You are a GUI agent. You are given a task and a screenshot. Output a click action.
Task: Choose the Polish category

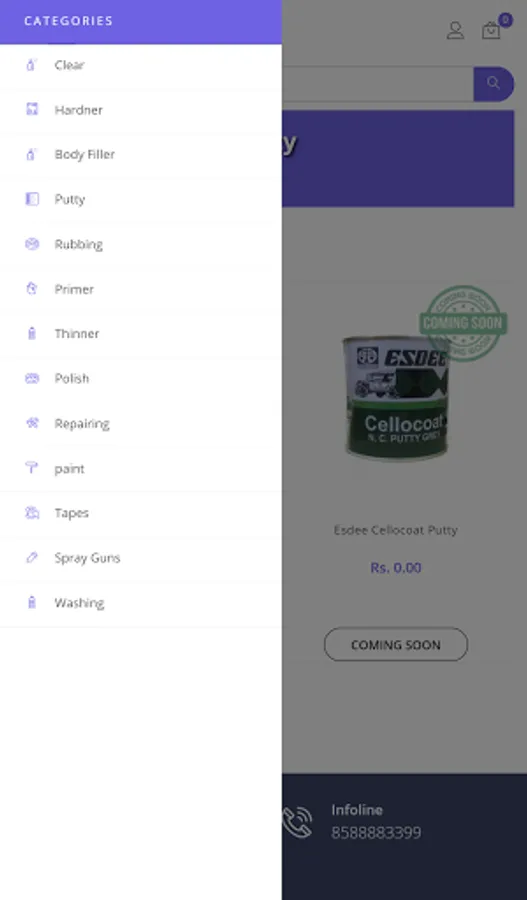[141, 378]
